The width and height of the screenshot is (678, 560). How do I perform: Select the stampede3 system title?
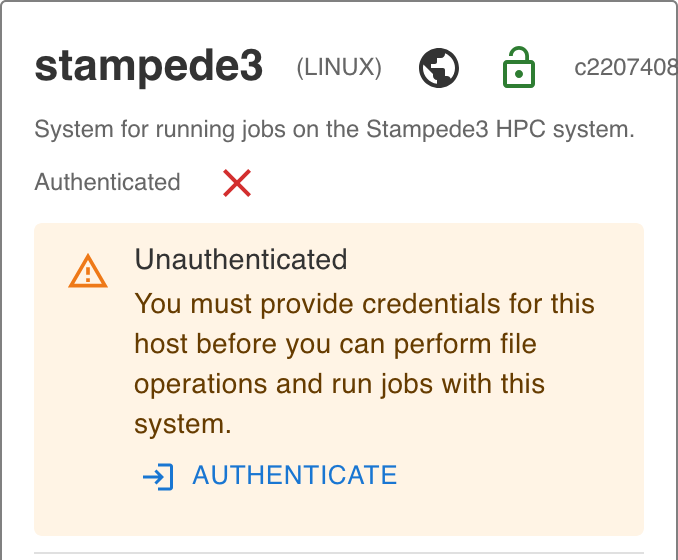coord(149,67)
